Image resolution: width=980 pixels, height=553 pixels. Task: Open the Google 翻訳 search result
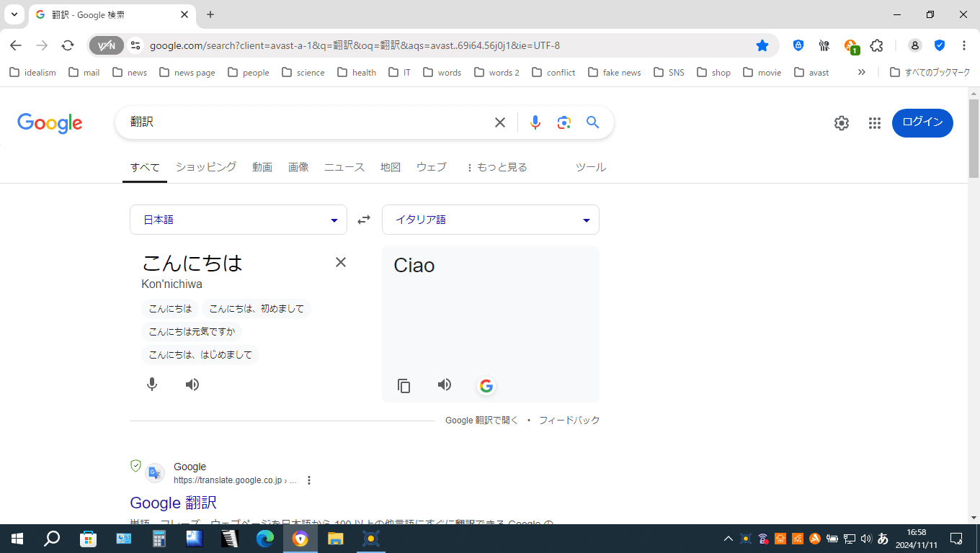coord(173,503)
